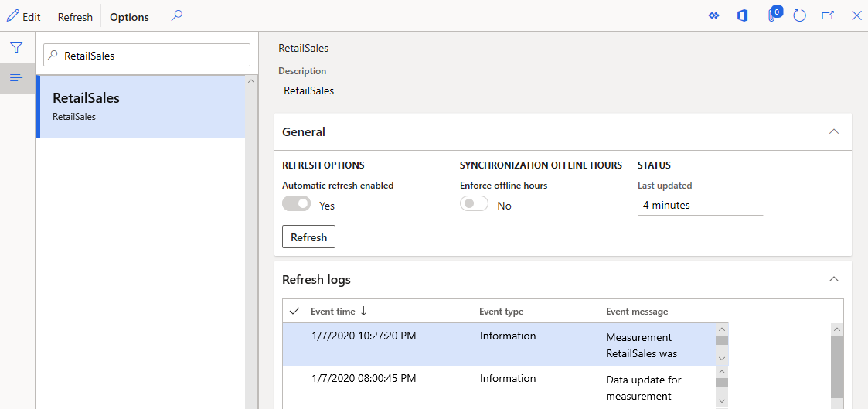Open the filter pane icon

(x=16, y=47)
